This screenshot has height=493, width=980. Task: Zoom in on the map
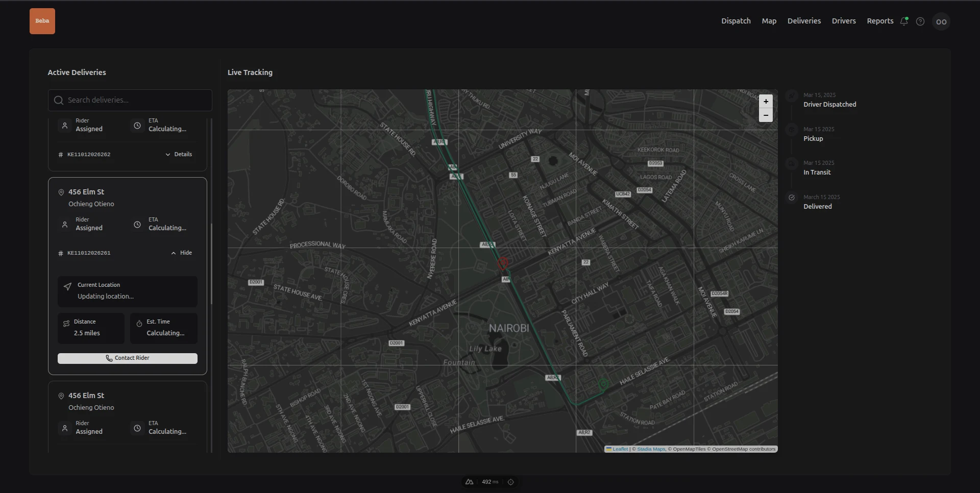(766, 102)
